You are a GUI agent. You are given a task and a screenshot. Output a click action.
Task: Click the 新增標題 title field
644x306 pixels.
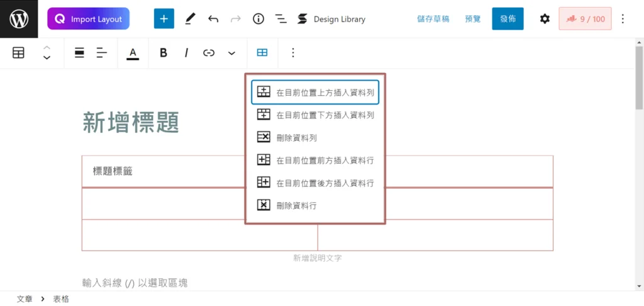pos(131,123)
